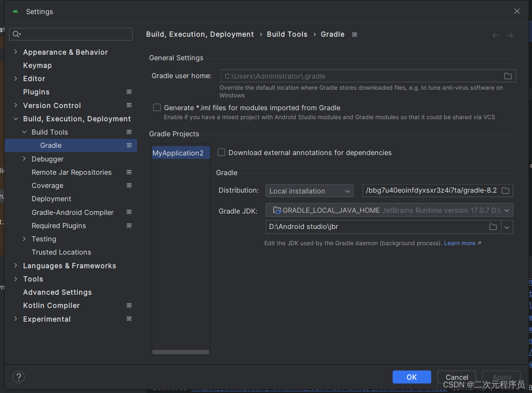Click project-level icon next to Build Tools
The image size is (532, 393).
point(129,132)
